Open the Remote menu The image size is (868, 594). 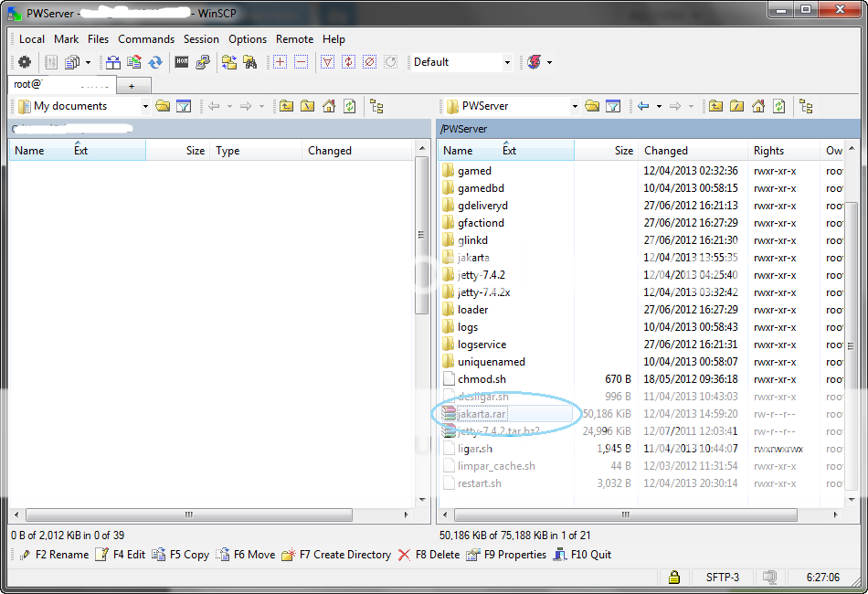(x=294, y=39)
